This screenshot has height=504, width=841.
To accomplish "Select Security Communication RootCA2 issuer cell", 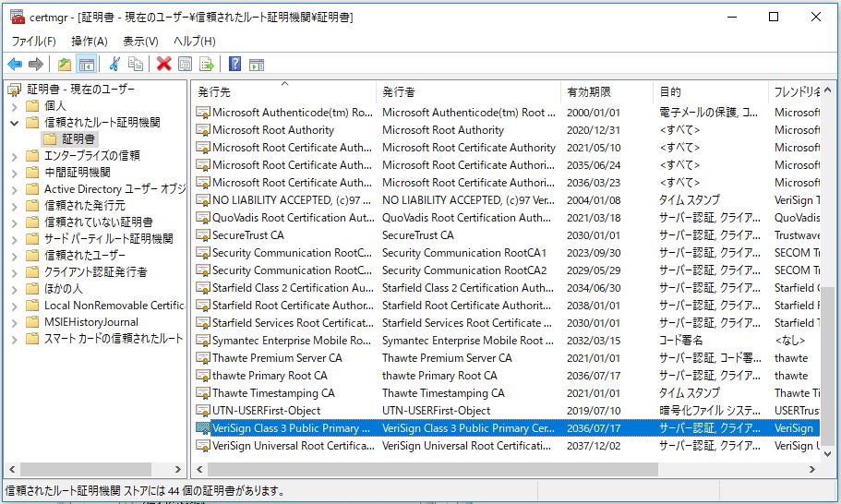I will pyautogui.click(x=464, y=270).
